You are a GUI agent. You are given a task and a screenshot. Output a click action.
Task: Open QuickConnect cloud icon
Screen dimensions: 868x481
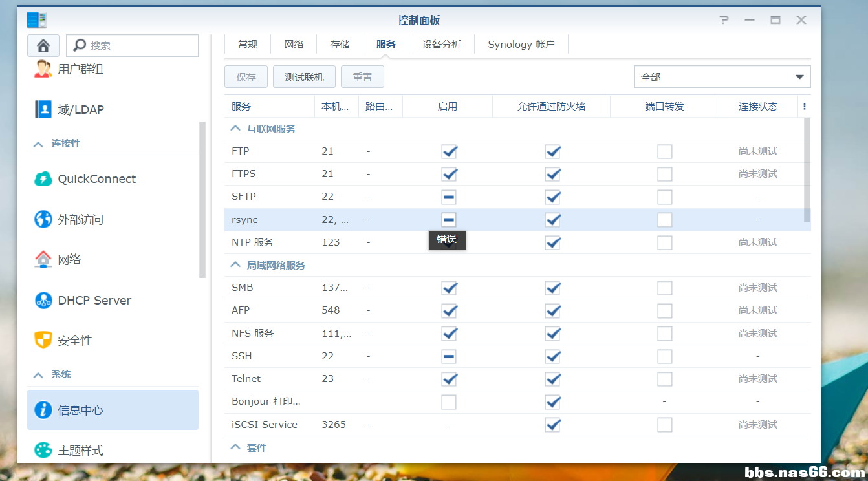point(43,179)
